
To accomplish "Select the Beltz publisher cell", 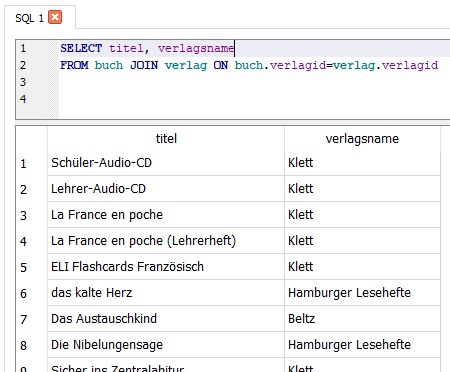I will 362,319.
